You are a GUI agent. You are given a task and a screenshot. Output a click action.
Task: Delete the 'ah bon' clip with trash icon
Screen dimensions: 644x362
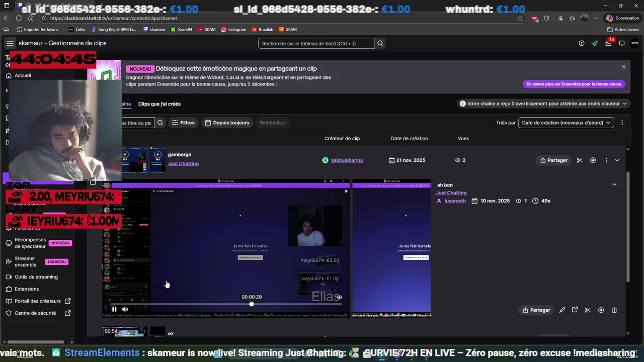tap(614, 310)
